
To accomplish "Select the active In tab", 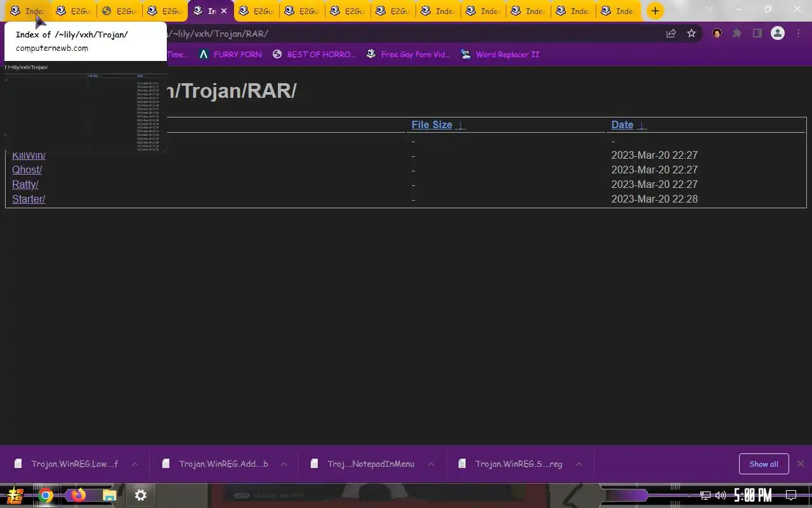I will click(210, 11).
